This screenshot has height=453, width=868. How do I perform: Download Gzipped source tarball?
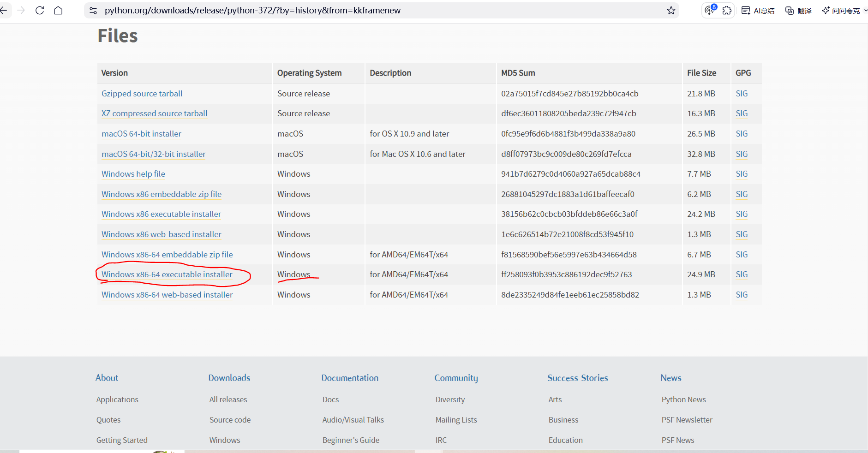click(x=142, y=94)
